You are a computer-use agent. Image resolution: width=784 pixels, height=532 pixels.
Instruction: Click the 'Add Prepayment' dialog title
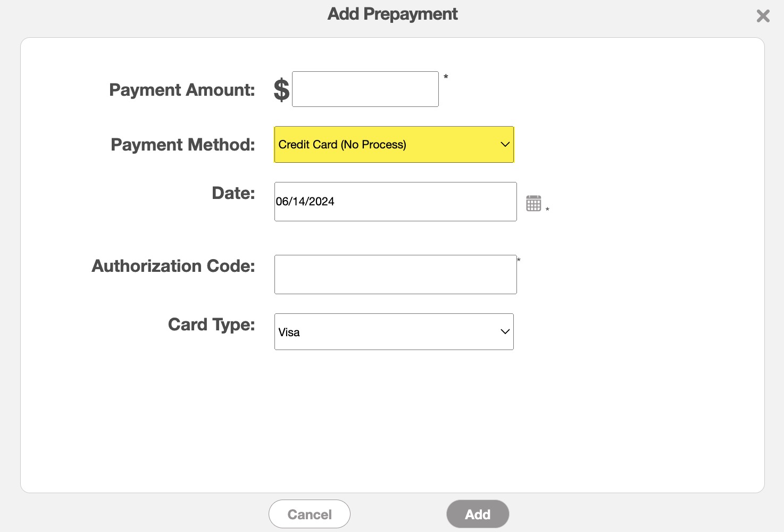392,14
